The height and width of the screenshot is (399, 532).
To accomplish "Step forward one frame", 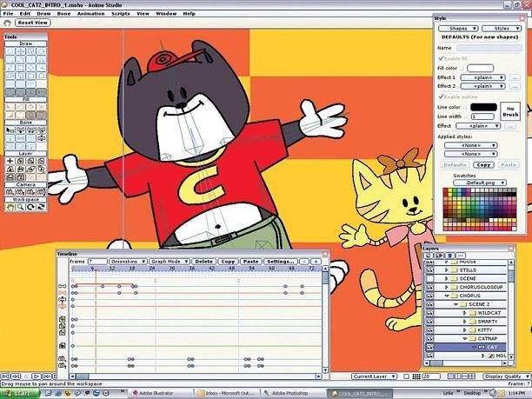I will [x=46, y=376].
